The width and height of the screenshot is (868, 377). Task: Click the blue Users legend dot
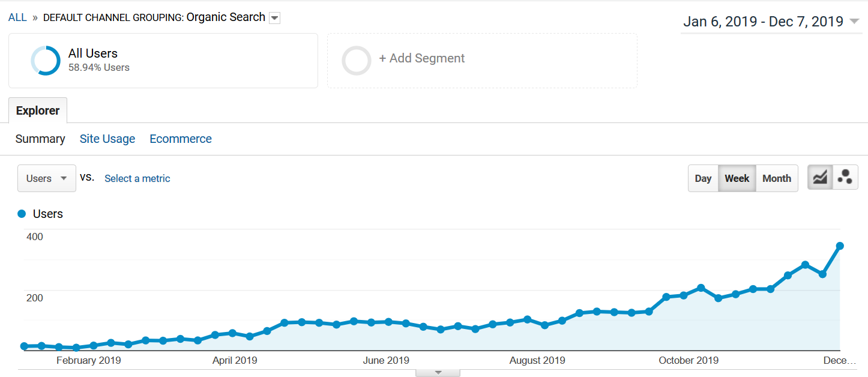point(22,214)
